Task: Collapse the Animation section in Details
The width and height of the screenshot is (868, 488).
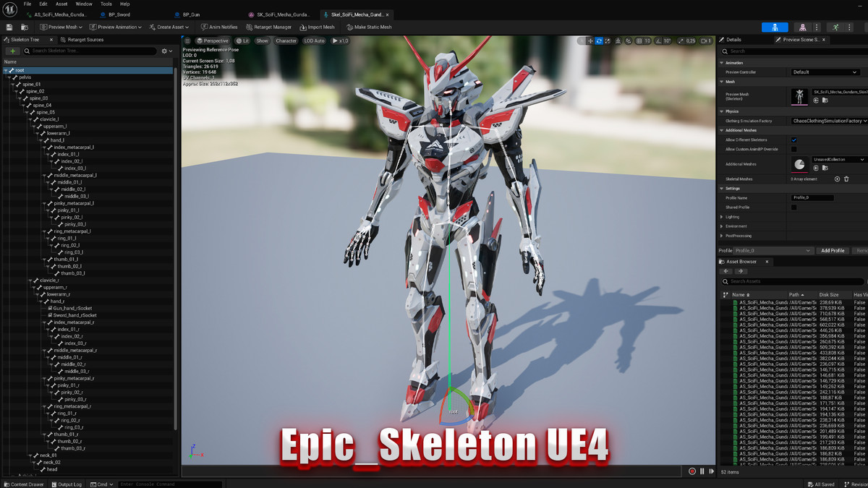Action: [x=721, y=63]
